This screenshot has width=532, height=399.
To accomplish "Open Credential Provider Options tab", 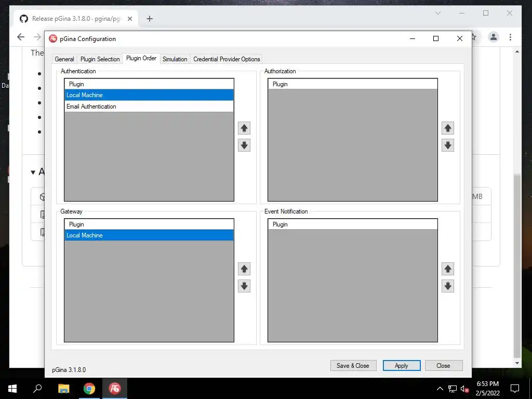I will pos(227,59).
